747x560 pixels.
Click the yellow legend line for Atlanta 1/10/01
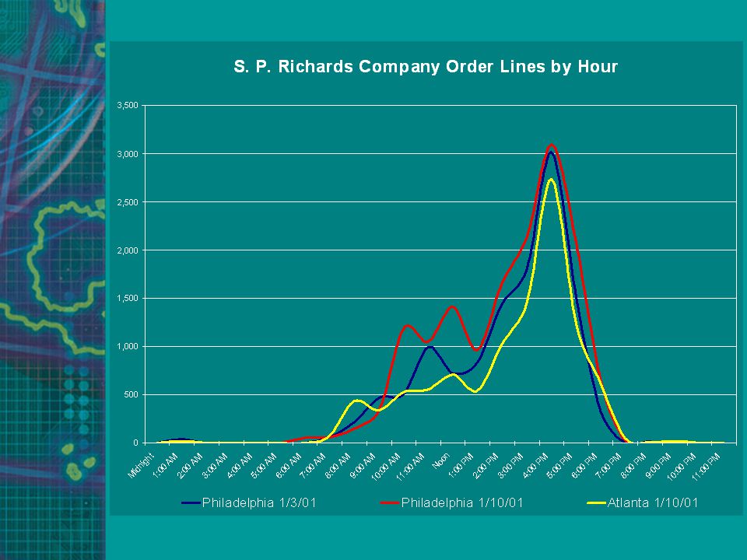pyautogui.click(x=596, y=502)
